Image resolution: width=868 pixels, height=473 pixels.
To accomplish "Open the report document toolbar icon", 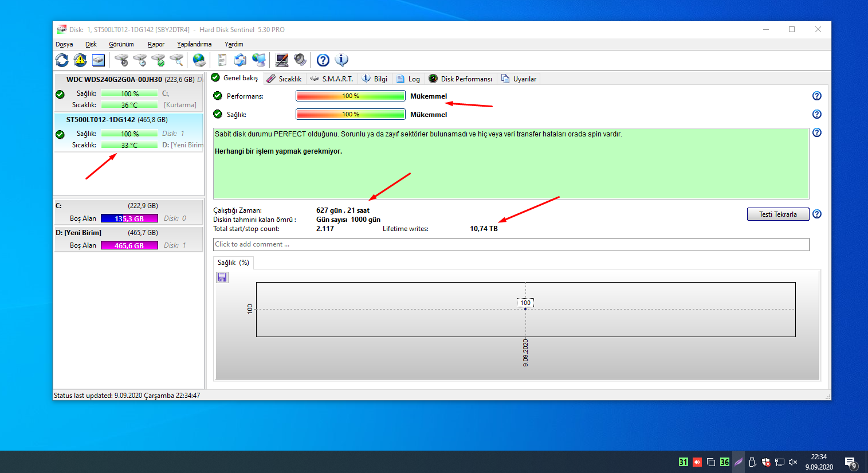I will coord(222,60).
